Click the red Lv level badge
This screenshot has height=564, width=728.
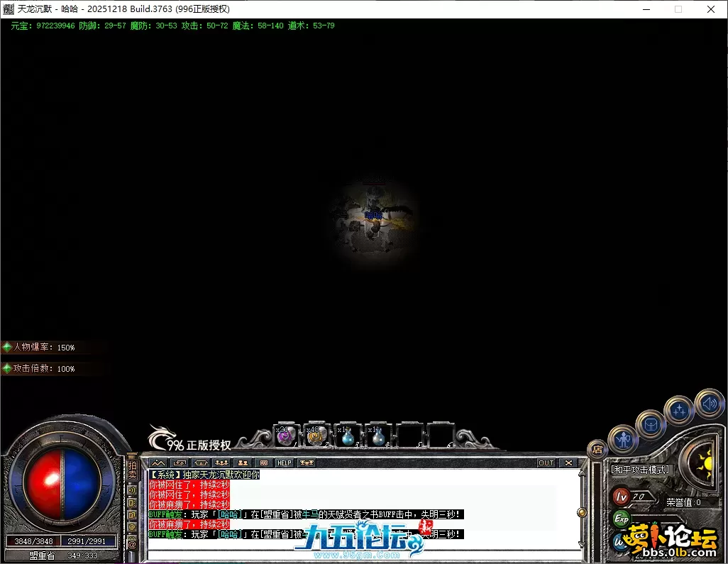click(621, 497)
